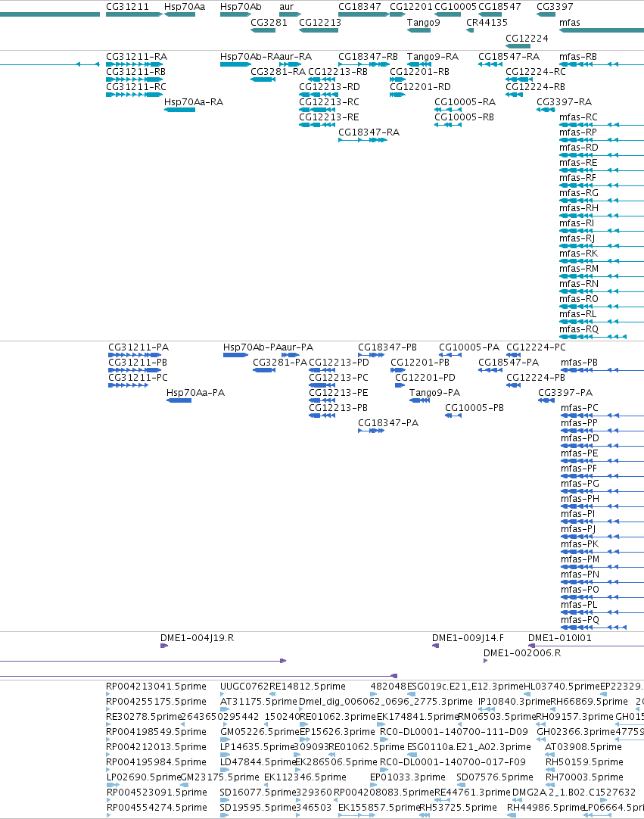Open the CG18347 gene label
644x819 pixels.
pos(359,7)
